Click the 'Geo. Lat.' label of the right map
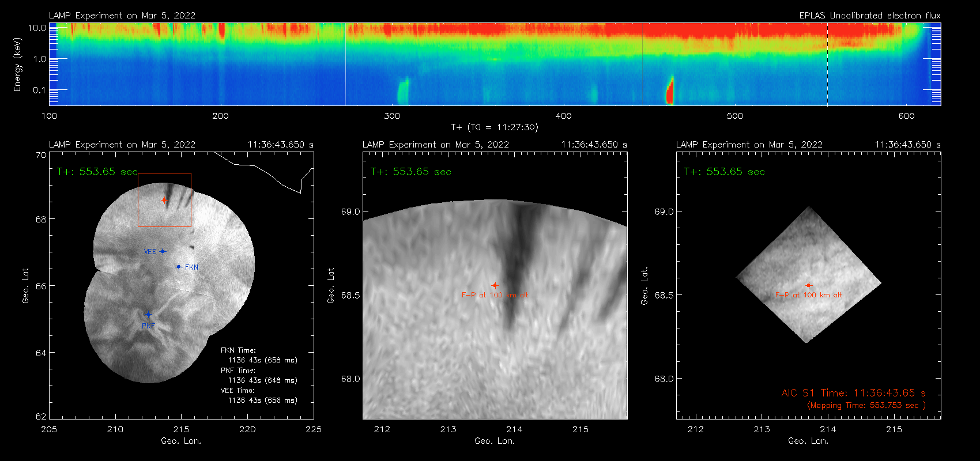 coord(644,286)
